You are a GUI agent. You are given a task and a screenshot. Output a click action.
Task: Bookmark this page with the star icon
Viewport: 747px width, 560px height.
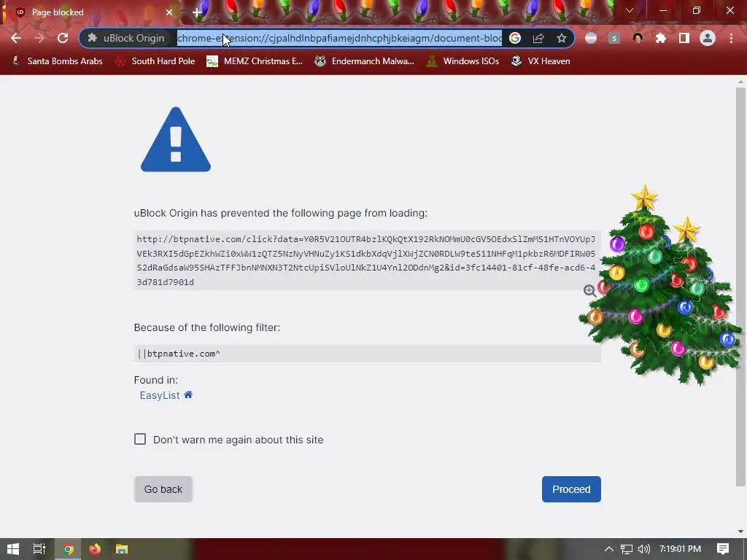(562, 38)
